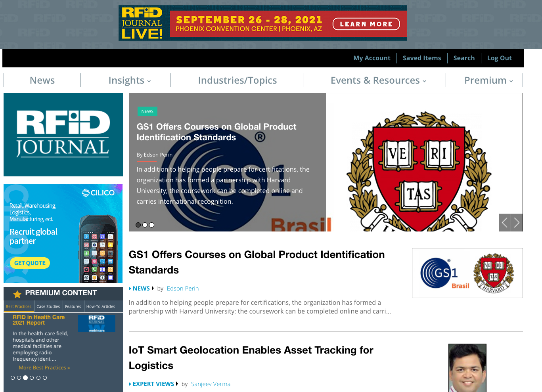542x392 pixels.
Task: Switch to Features tab
Action: click(x=73, y=306)
